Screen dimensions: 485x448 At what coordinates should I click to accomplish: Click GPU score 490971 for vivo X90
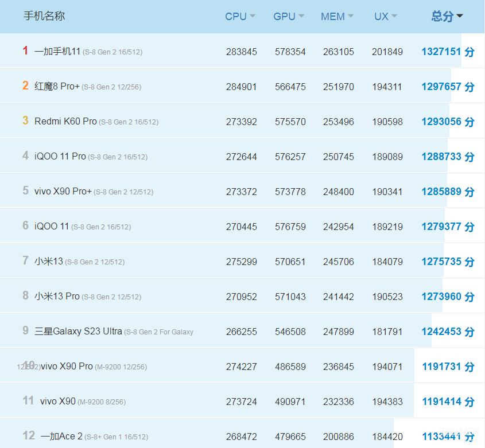pos(290,402)
